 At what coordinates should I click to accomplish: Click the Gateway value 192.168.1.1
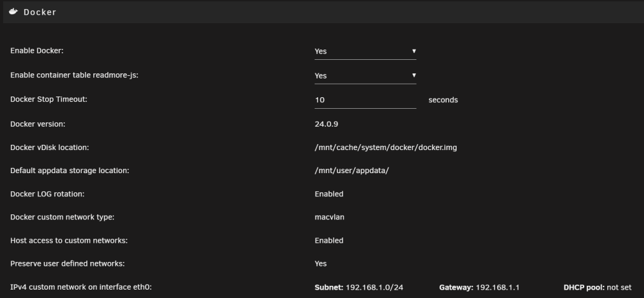497,287
